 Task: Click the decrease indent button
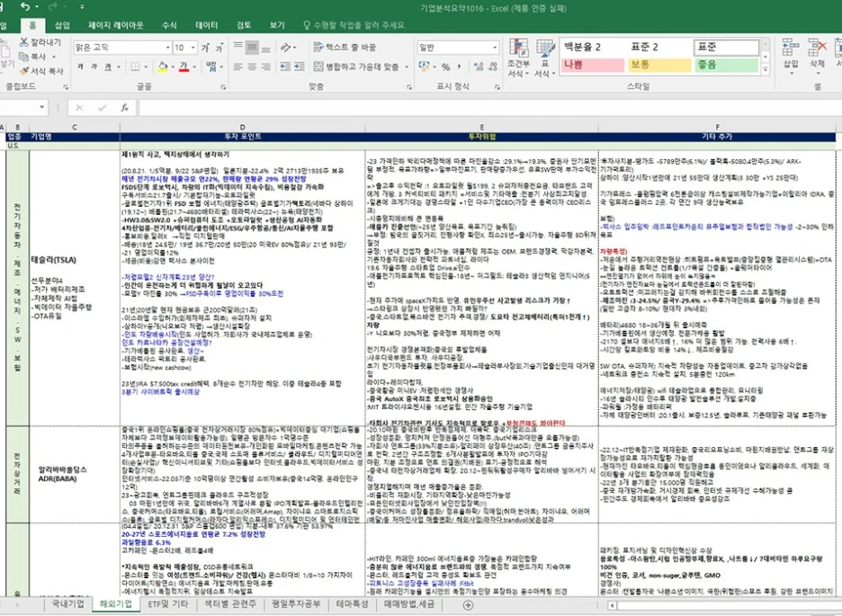point(285,67)
